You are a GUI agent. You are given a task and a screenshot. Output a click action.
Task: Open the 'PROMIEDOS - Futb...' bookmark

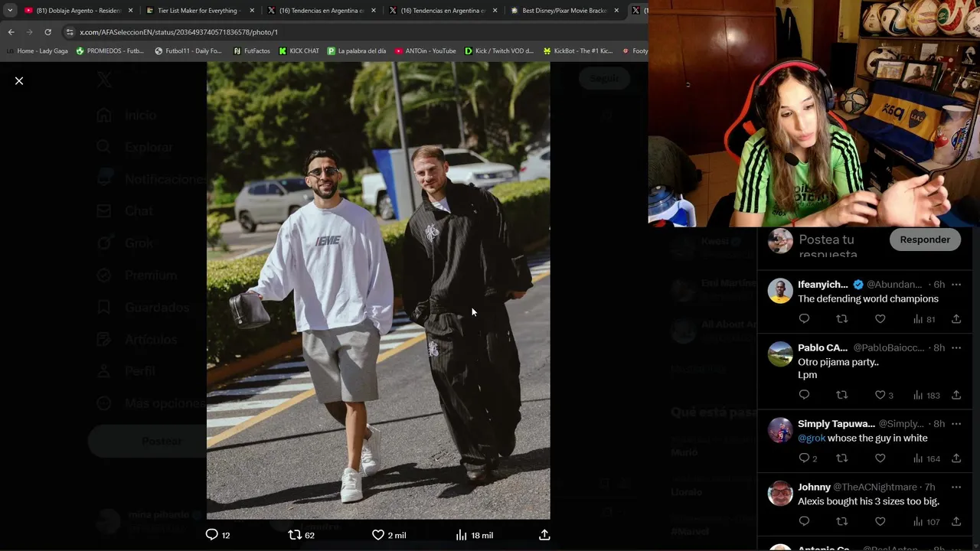click(109, 51)
